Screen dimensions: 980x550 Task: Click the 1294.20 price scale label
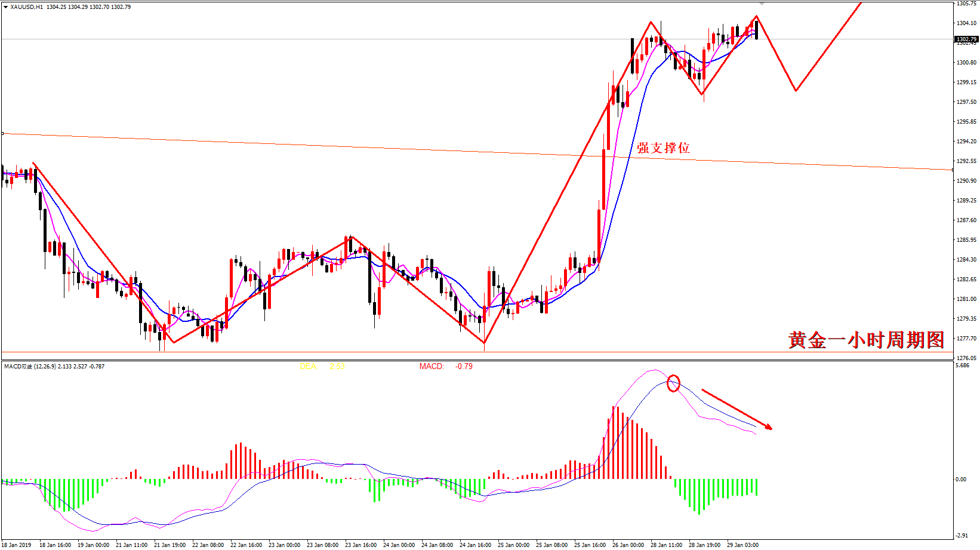(x=967, y=142)
